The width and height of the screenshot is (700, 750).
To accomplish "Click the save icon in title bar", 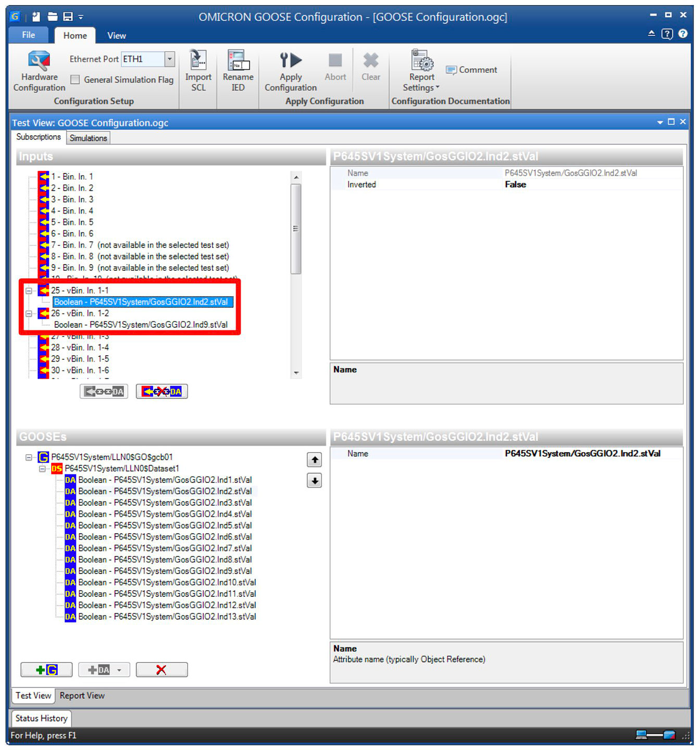I will click(x=68, y=17).
